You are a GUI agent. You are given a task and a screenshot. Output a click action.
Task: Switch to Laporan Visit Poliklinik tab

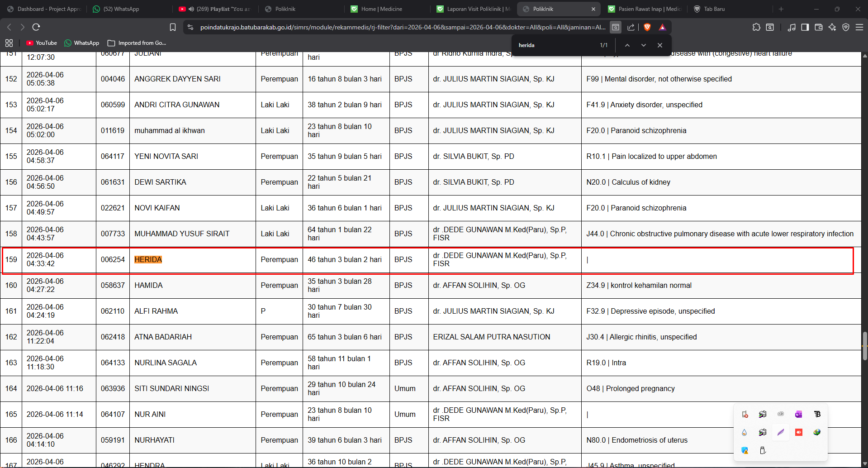[473, 9]
